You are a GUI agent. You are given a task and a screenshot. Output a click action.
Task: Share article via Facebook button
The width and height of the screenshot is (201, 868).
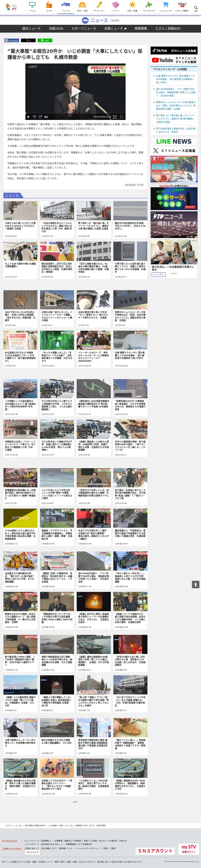point(12,40)
